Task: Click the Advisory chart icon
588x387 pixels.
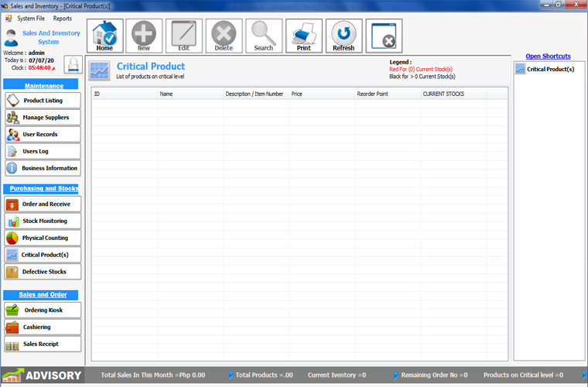Action: pos(12,375)
